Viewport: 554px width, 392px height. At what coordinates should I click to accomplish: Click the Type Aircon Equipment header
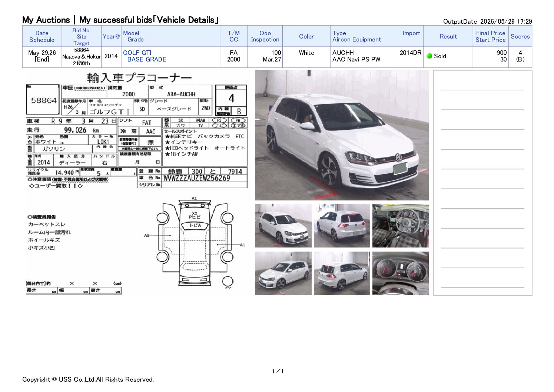(x=356, y=36)
